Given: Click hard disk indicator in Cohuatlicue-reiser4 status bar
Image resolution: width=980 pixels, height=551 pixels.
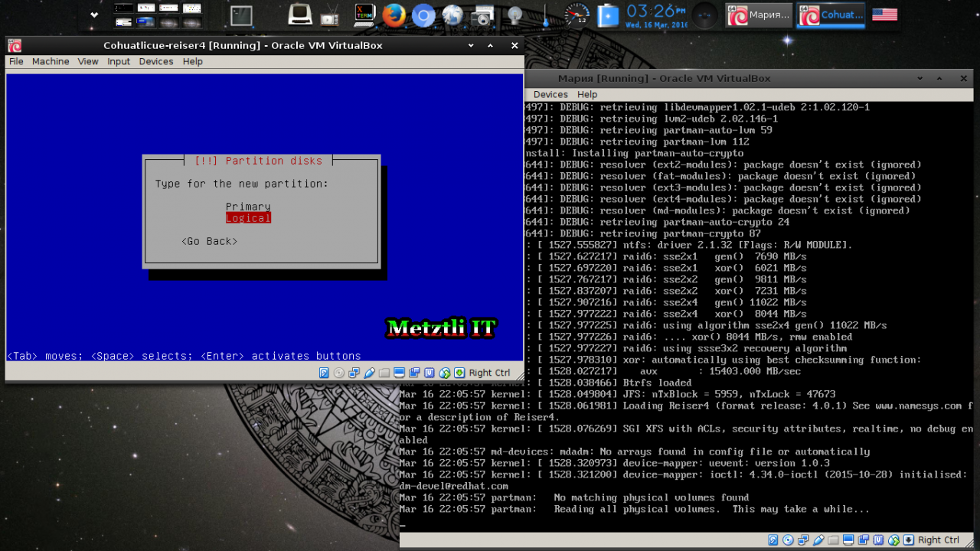Looking at the screenshot, I should [324, 373].
